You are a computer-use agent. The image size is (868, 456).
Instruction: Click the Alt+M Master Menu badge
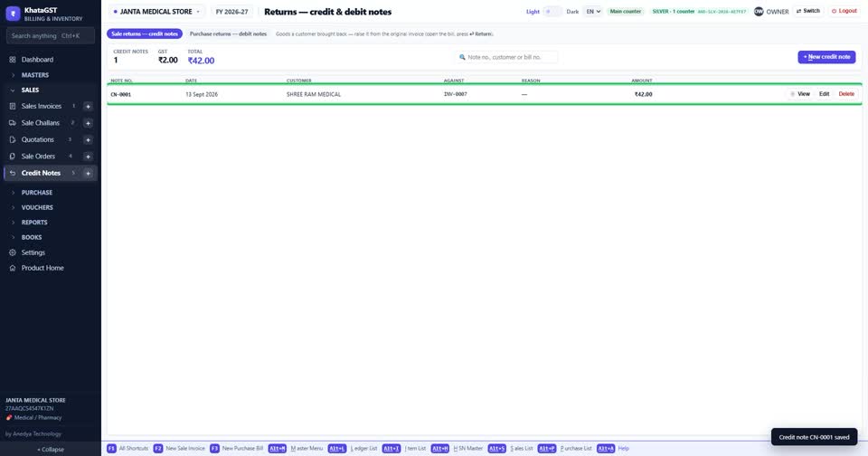click(278, 448)
